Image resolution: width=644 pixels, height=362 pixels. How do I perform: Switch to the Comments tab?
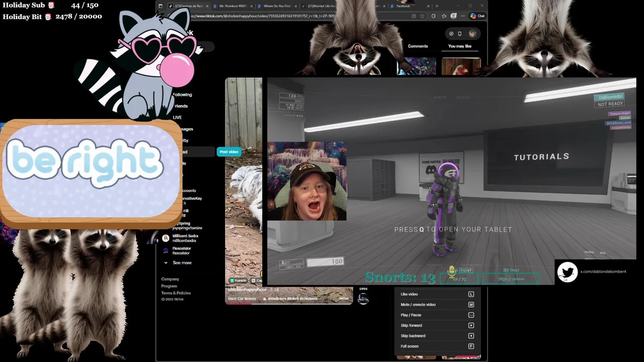418,46
